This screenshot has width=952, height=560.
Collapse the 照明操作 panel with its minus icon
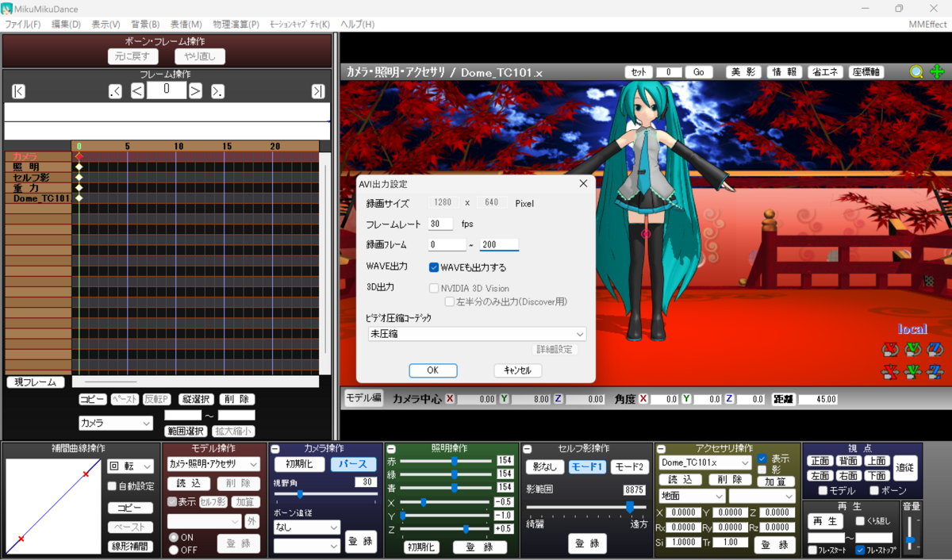click(x=391, y=449)
